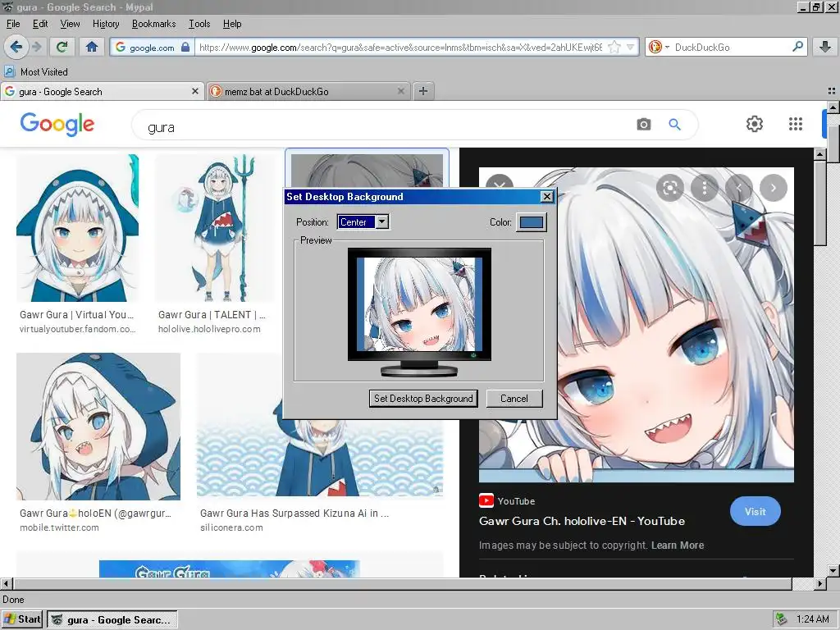Close the memz bat at DuckDuckGo tab
Viewport: 840px width, 630px height.
[x=400, y=92]
